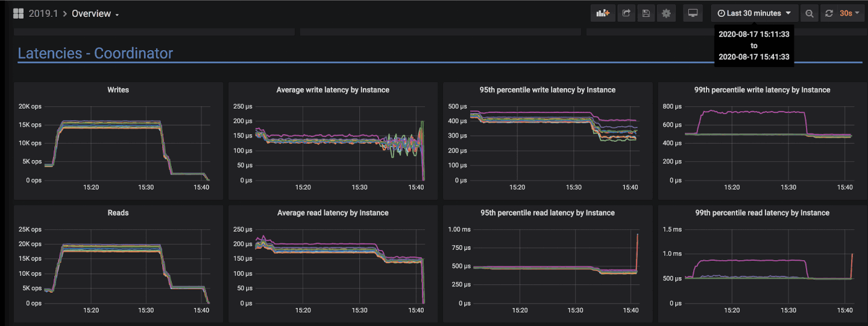Viewport: 868px width, 326px height.
Task: Click Average write latency by Instance title
Action: [333, 90]
